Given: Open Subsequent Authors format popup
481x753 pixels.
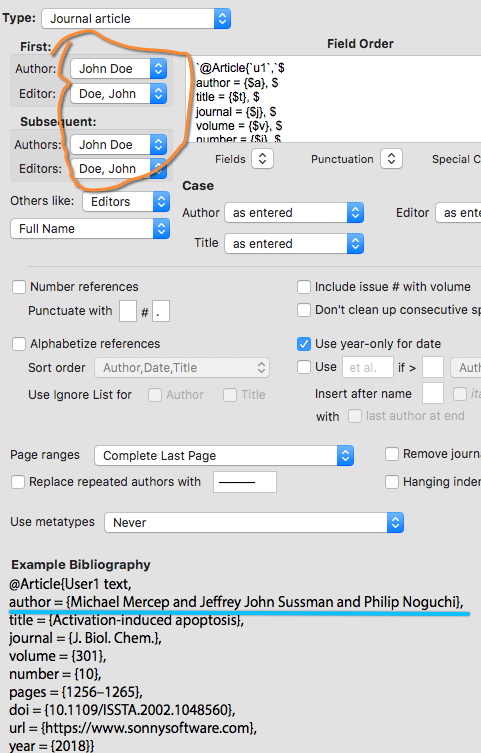Looking at the screenshot, I should coord(119,145).
